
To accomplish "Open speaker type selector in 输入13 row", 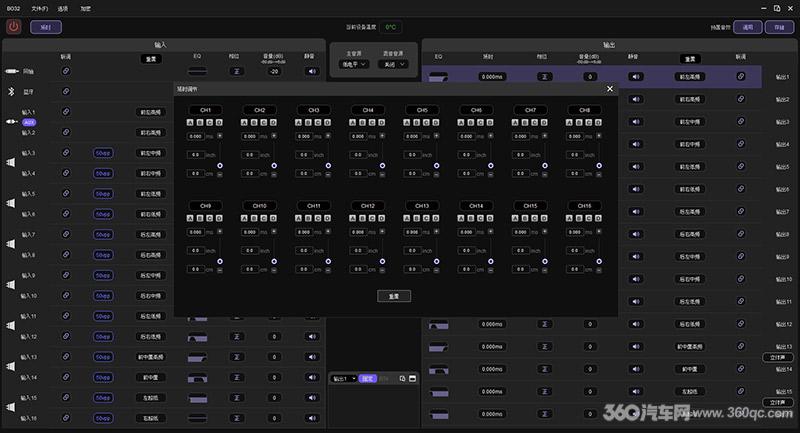I will (x=151, y=357).
